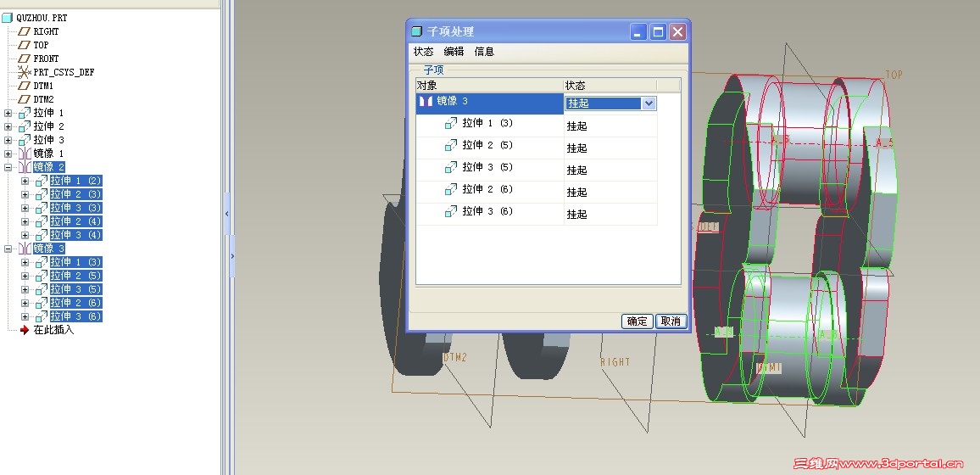
Task: Click 挂起 status for 拉伸 1 (3)
Action: click(x=576, y=126)
